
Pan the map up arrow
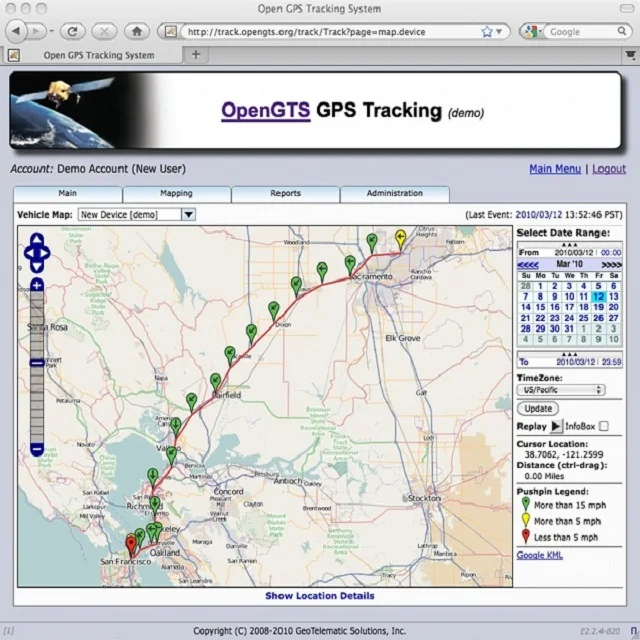coord(37,240)
